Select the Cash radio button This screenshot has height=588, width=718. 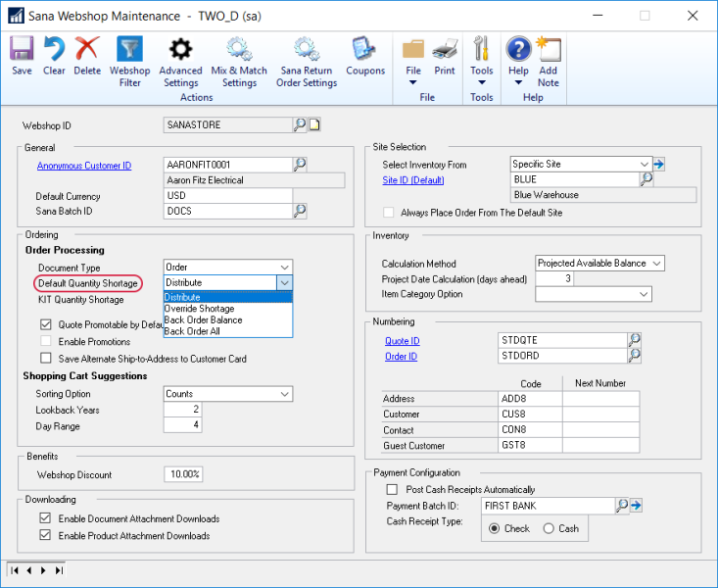pos(549,528)
